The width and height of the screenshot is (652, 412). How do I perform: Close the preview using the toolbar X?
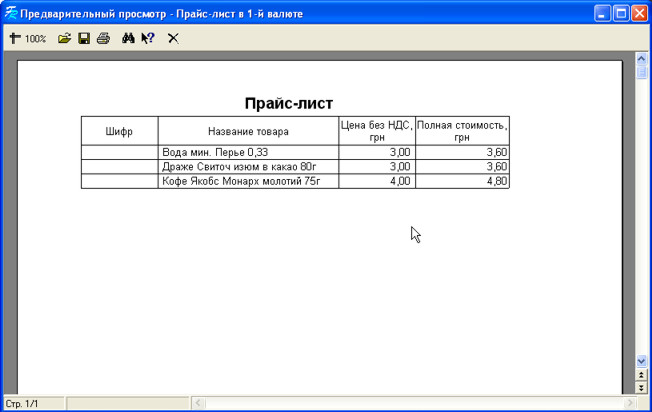tap(173, 38)
